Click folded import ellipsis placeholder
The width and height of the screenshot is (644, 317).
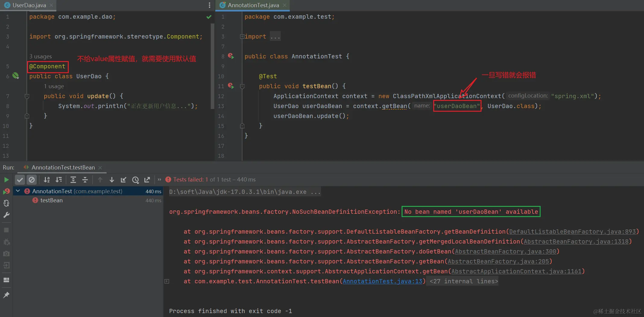275,36
